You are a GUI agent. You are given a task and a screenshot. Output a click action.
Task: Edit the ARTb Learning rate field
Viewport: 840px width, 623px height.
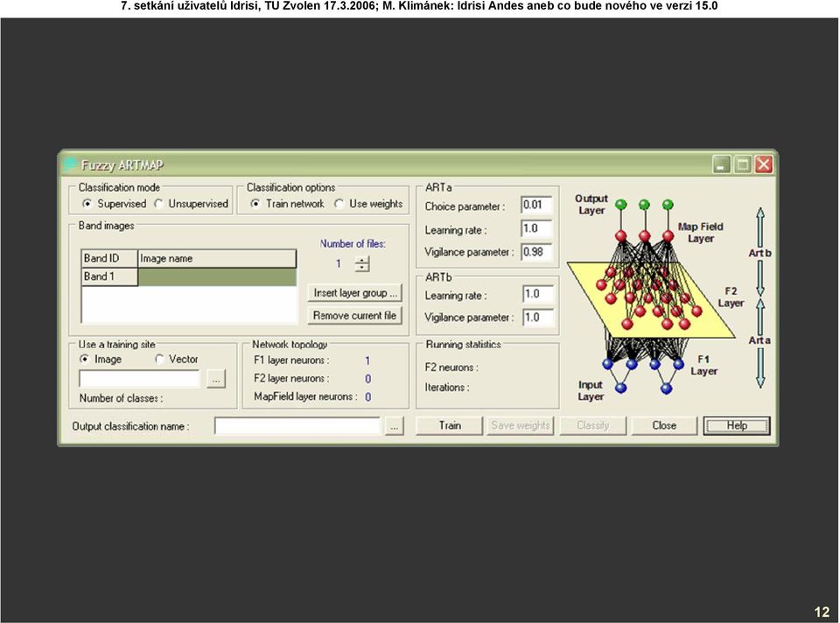538,294
